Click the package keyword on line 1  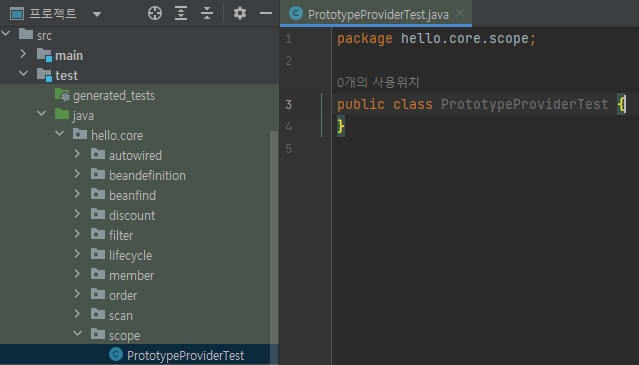[364, 39]
